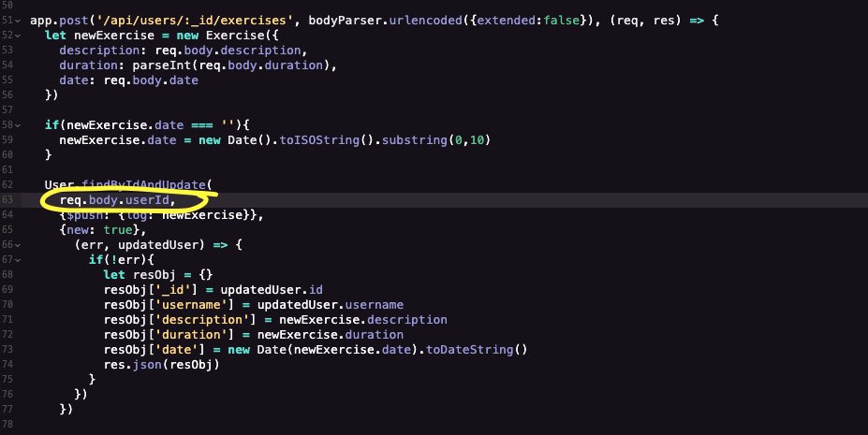The width and height of the screenshot is (868, 435).
Task: Collapse the fold arrow at line 51
Action: click(19, 21)
